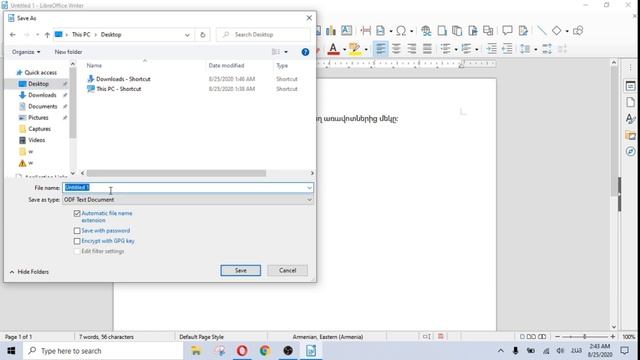Select the basic shapes diamond icon
Image resolution: width=640 pixels, height=360 pixels.
tap(556, 31)
